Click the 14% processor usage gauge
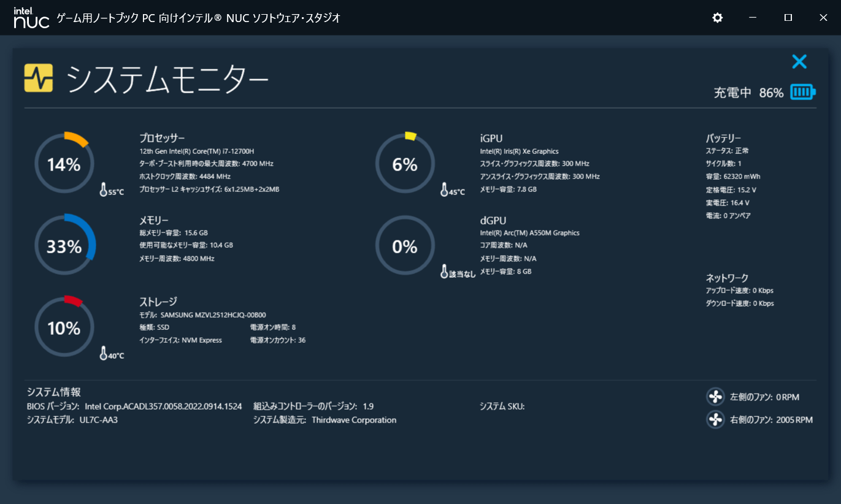The width and height of the screenshot is (841, 504). [64, 164]
